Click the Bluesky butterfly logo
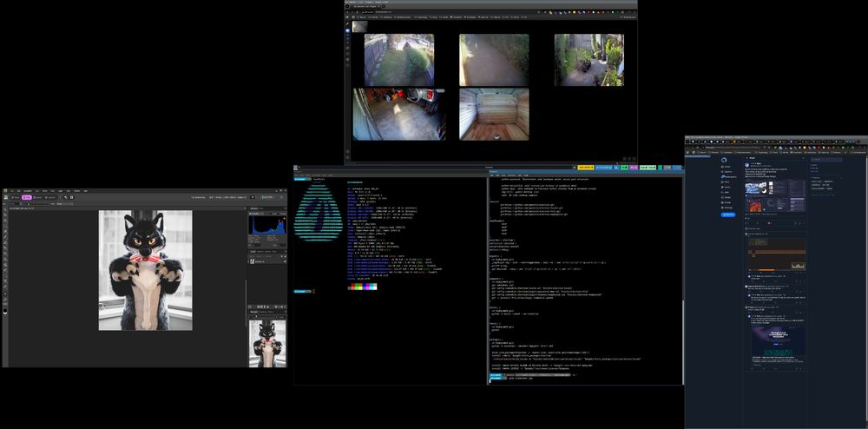 coord(724,160)
